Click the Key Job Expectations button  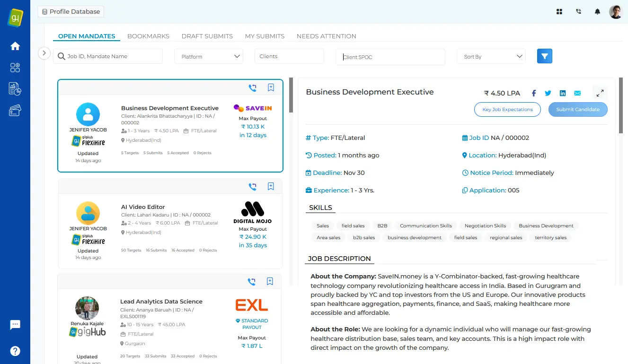pyautogui.click(x=507, y=109)
